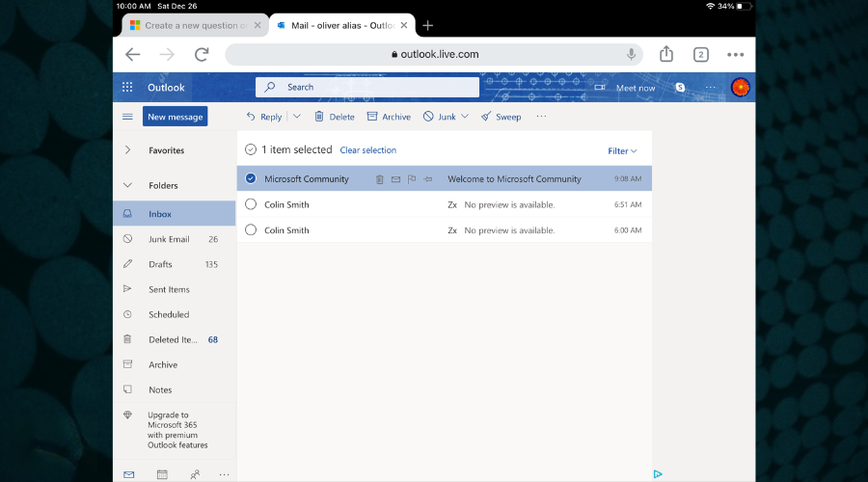Expand the Reply options dropdown arrow
868x482 pixels.
point(297,117)
